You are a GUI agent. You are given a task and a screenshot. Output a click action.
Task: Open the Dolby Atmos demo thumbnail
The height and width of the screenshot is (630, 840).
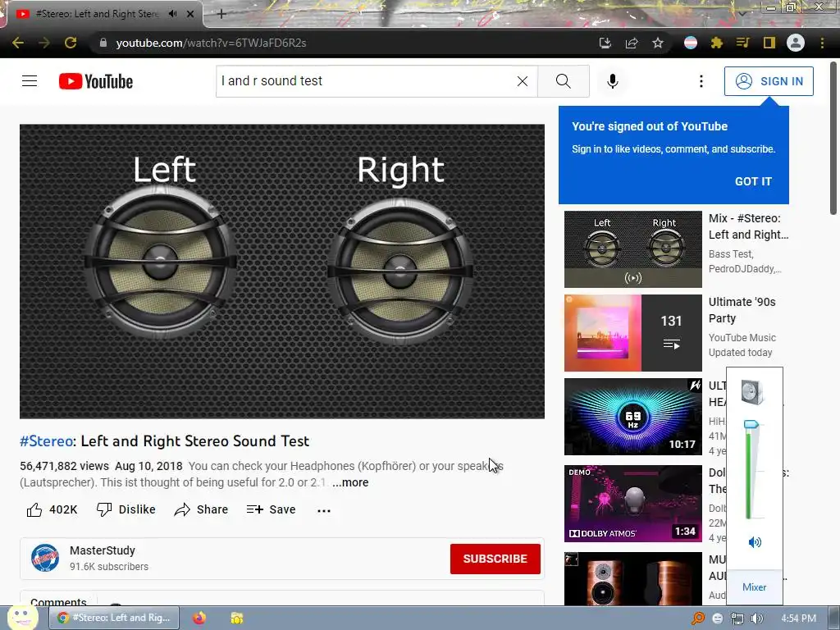(x=633, y=504)
